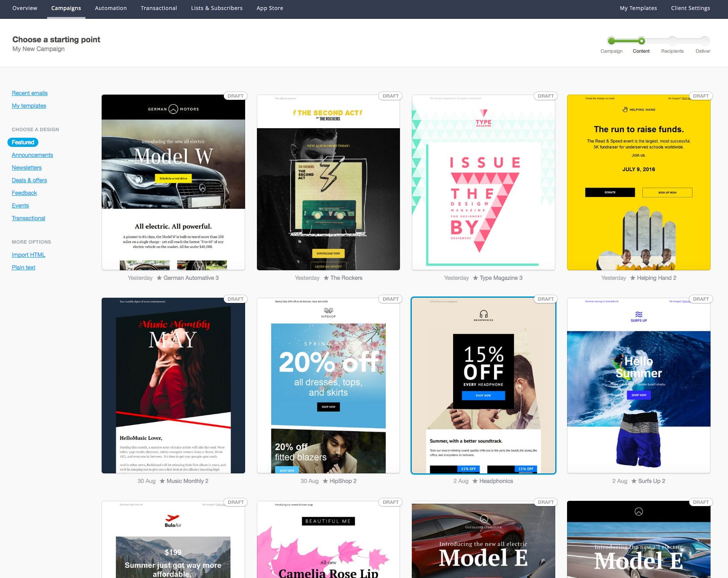Open the My templates sidebar link
The image size is (728, 578).
pos(29,105)
